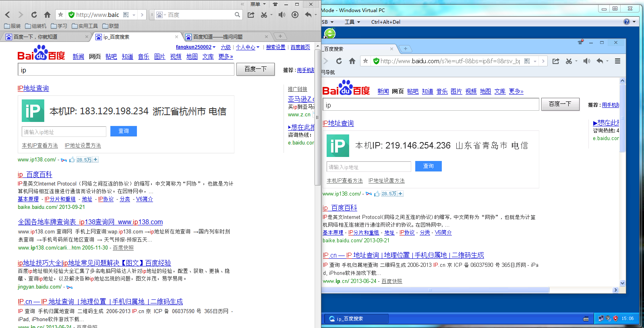
Task: Click search magnifier in left browser search box
Action: click(x=237, y=15)
